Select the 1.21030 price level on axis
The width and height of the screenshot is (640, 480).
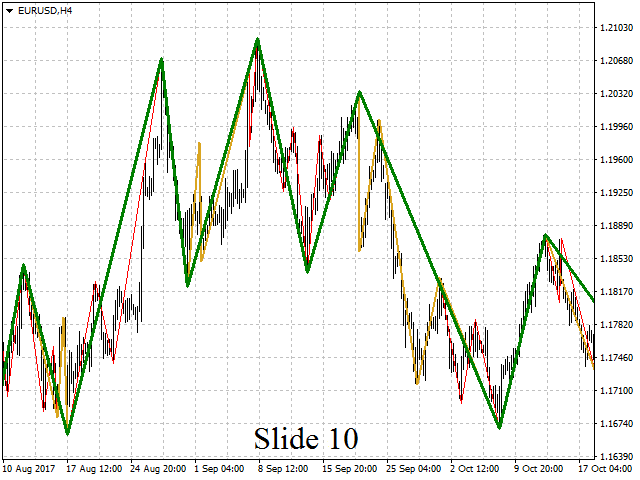[616, 27]
